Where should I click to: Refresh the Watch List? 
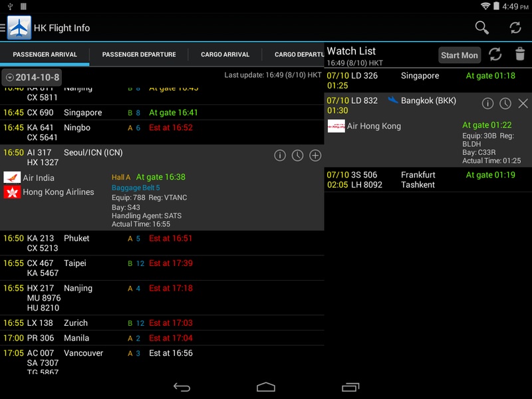point(495,55)
